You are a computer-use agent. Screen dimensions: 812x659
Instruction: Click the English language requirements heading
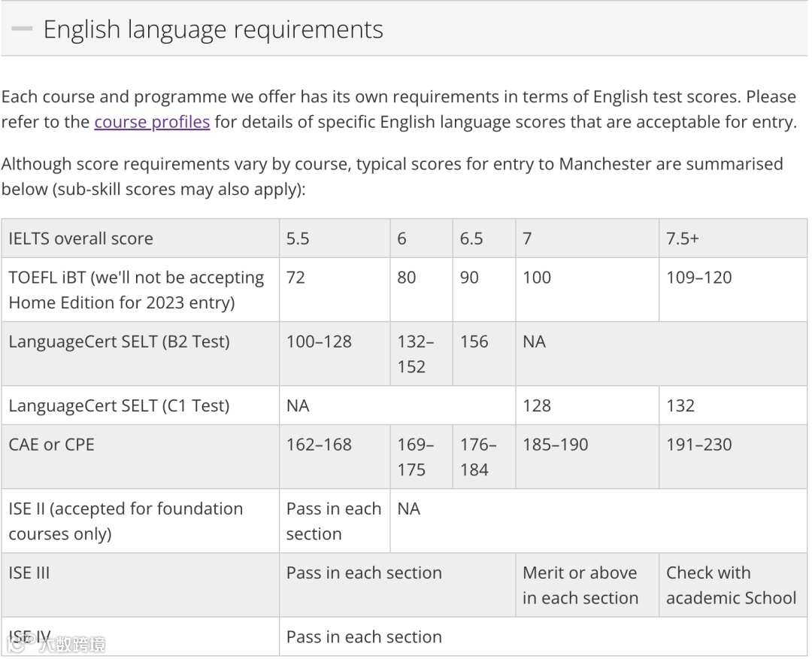[213, 29]
